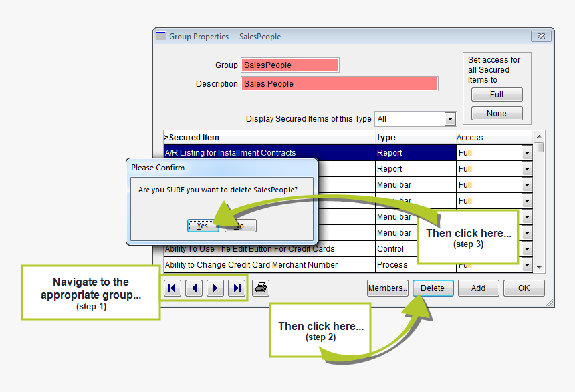The height and width of the screenshot is (392, 575).
Task: Select Ability To Use The Edit Button row
Action: (x=269, y=250)
